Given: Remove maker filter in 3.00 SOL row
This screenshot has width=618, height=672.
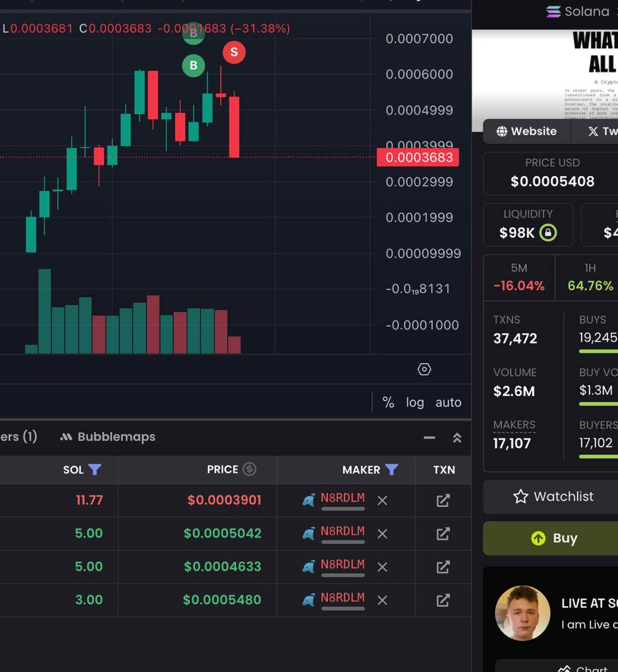Looking at the screenshot, I should 382,600.
